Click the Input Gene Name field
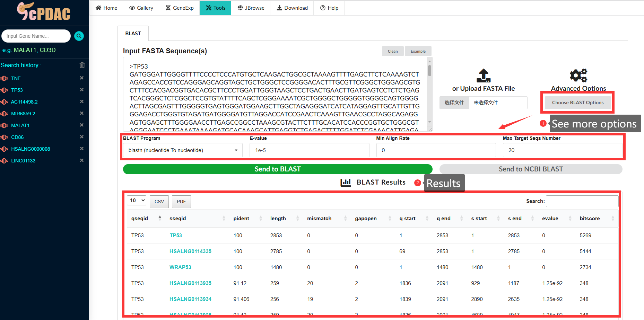The height and width of the screenshot is (320, 644). [36, 36]
